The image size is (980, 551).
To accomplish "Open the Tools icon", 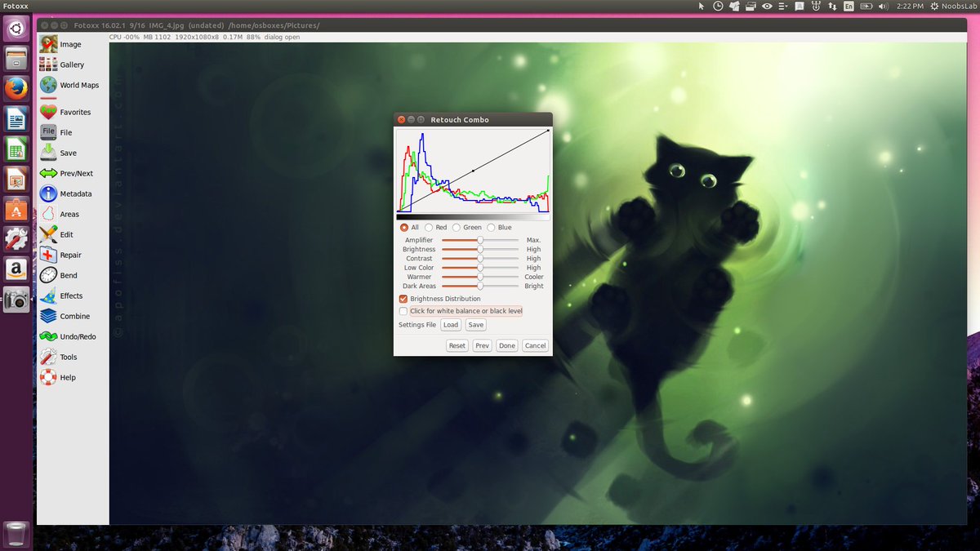I will [48, 357].
